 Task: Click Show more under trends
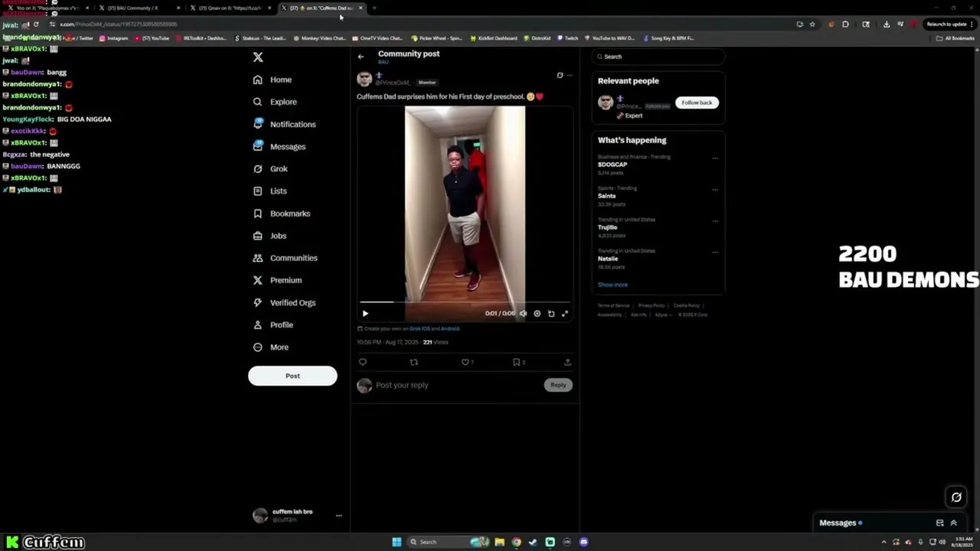[612, 285]
